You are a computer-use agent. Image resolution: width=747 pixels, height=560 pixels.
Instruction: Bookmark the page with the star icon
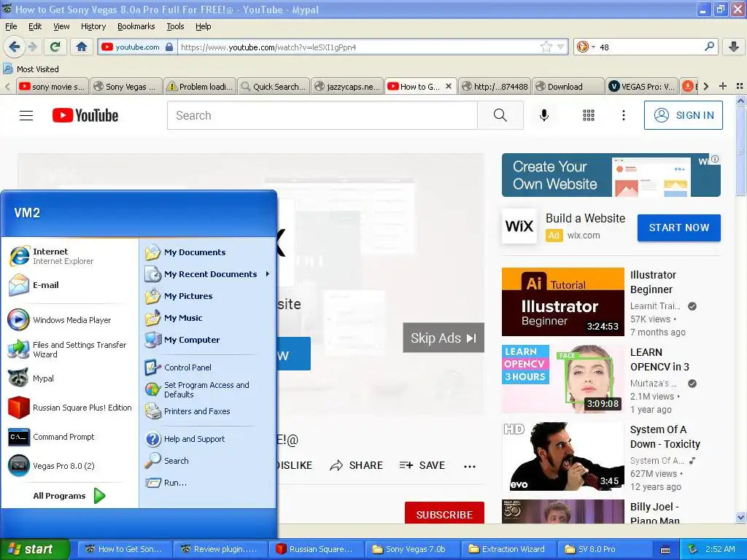tap(546, 47)
